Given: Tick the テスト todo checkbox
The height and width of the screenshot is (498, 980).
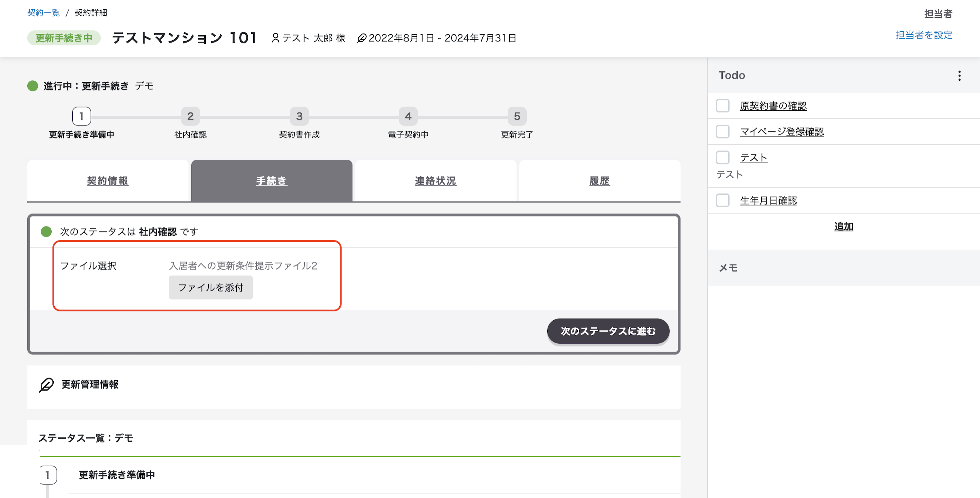Looking at the screenshot, I should coord(722,157).
